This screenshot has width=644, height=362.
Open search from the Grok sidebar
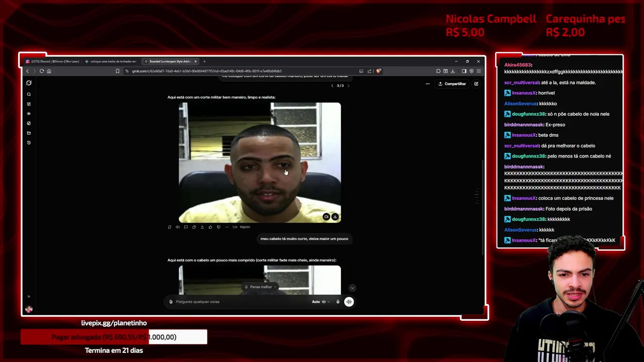29,94
